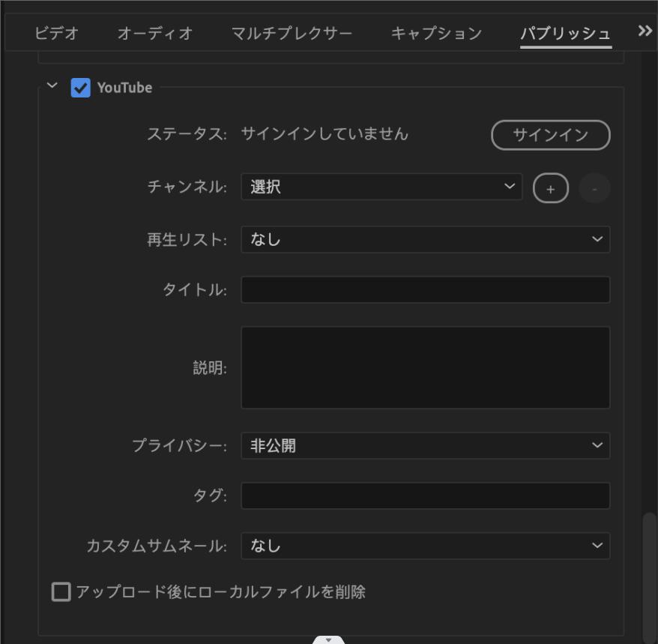Click the add channel plus icon
Viewport: 658px width, 644px height.
tap(550, 189)
